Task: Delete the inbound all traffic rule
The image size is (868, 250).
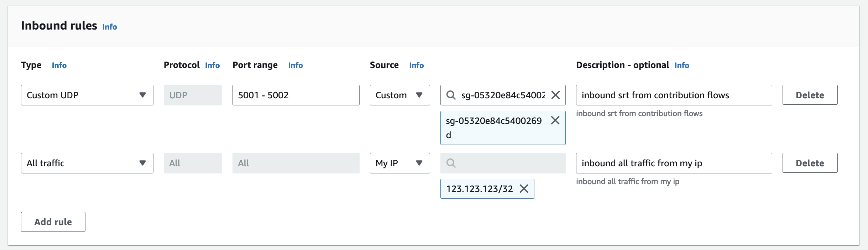Action: (810, 163)
